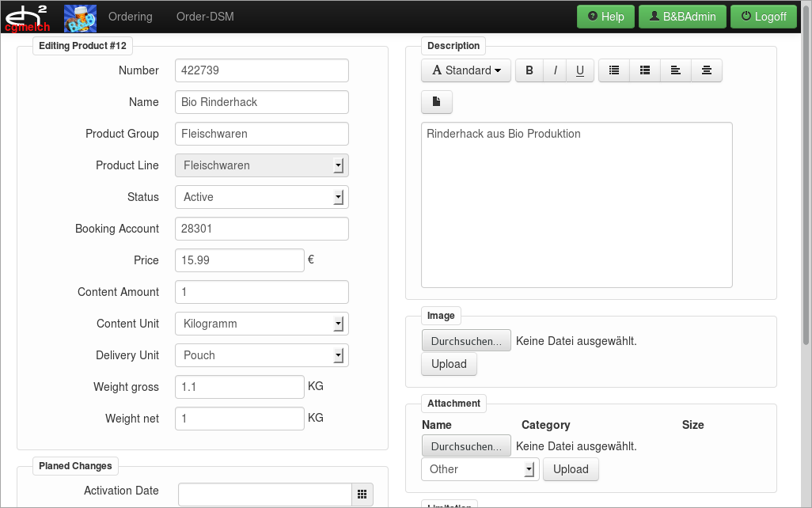Screen dimensions: 812x508
Task: Expand the Content Unit dropdown
Action: pyautogui.click(x=261, y=324)
